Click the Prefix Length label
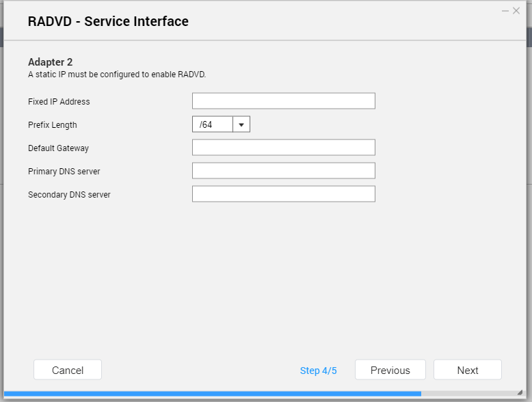Image resolution: width=532 pixels, height=402 pixels. [x=53, y=125]
